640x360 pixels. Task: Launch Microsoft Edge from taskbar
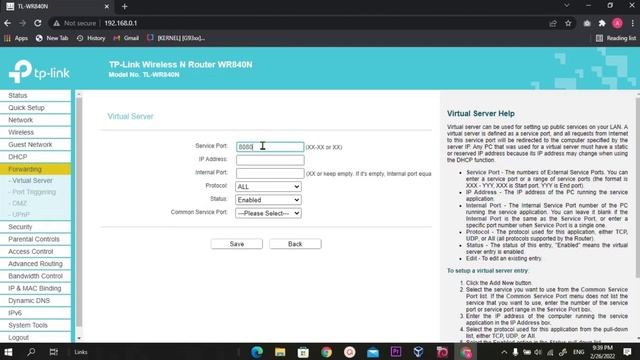[257, 352]
